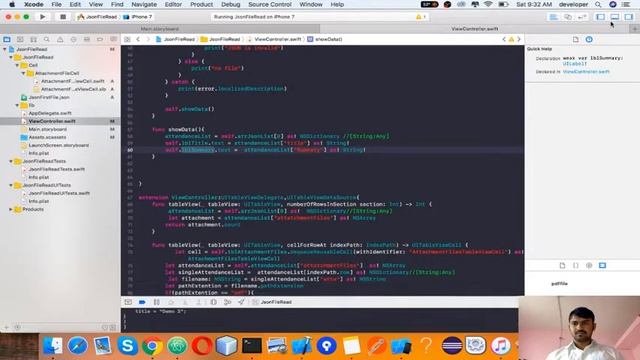The image size is (640, 360).
Task: Hide the debug area toggle in debug bar
Action: pyautogui.click(x=128, y=302)
